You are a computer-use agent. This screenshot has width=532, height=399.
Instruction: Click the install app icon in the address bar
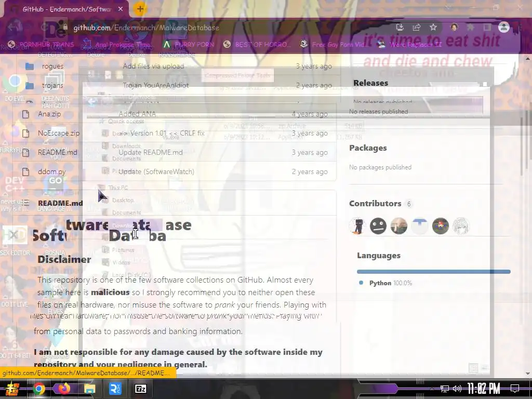(400, 28)
